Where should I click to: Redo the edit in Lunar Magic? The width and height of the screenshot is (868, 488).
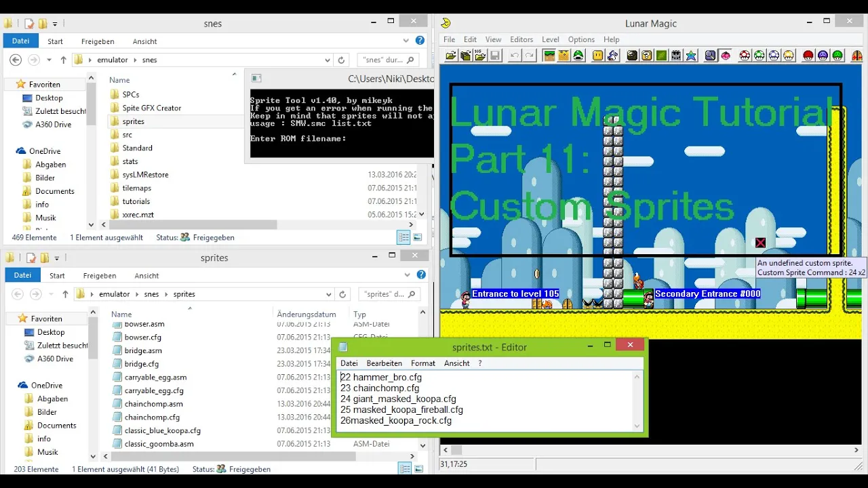tap(530, 56)
